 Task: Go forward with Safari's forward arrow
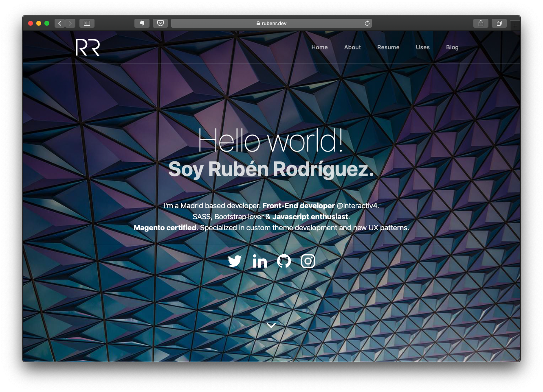tap(70, 23)
